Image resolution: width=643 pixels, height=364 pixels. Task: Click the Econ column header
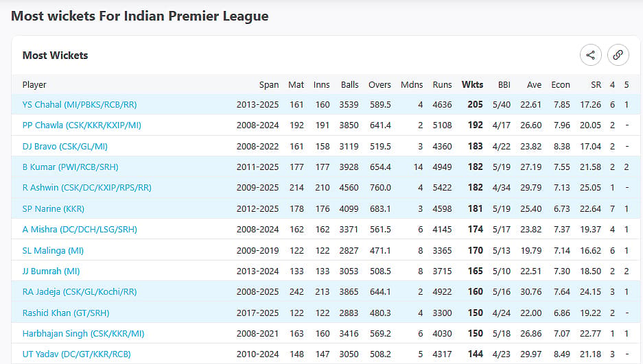click(561, 85)
